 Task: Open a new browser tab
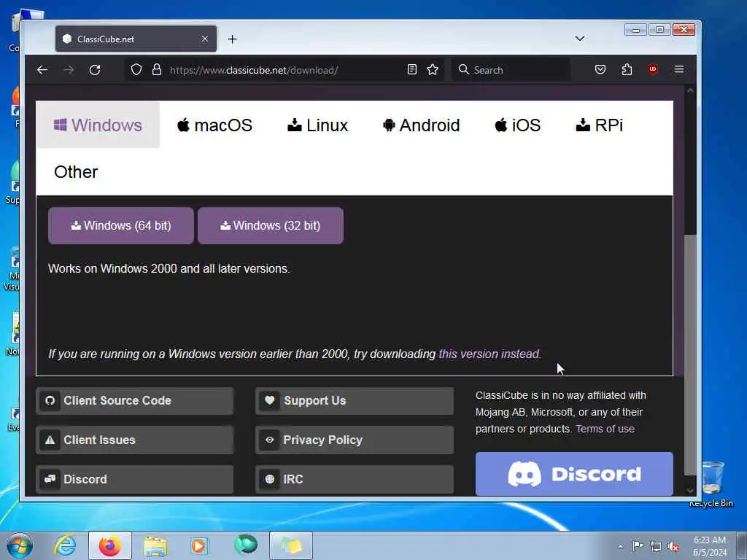pyautogui.click(x=233, y=39)
